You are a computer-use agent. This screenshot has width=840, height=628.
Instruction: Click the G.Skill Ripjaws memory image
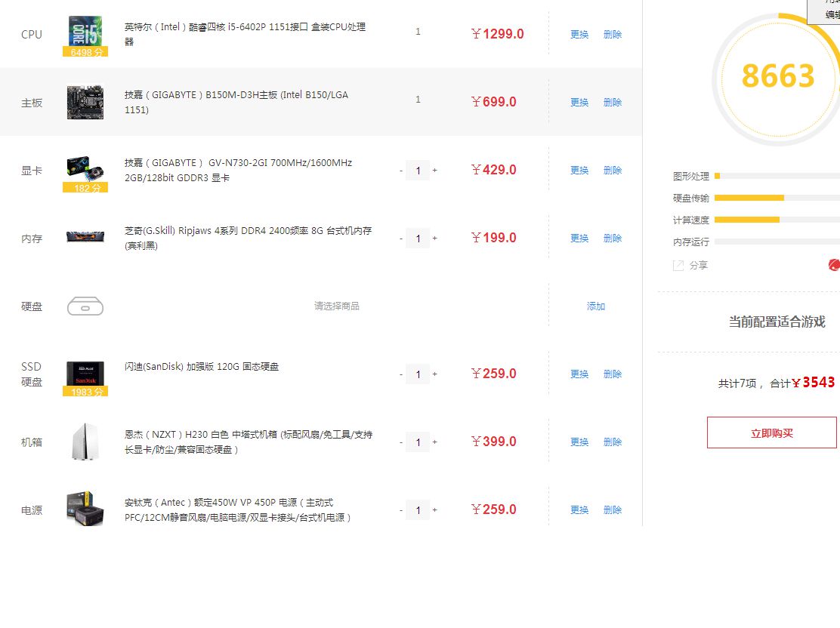point(85,237)
